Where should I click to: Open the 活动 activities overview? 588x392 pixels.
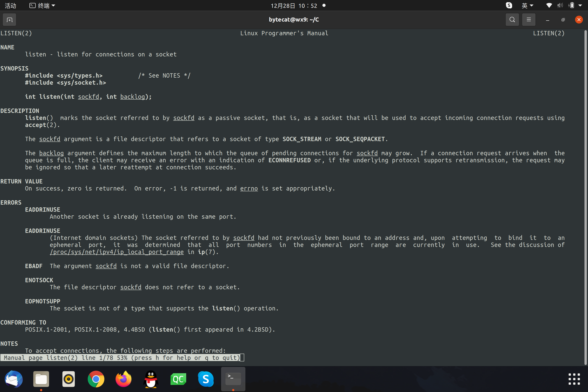click(x=11, y=5)
